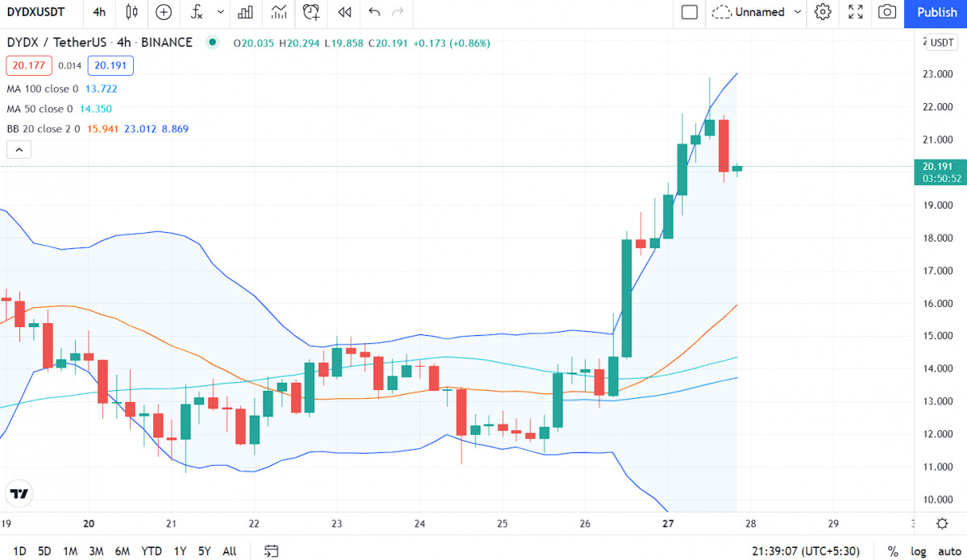Open the indicators fx menu

click(x=197, y=12)
